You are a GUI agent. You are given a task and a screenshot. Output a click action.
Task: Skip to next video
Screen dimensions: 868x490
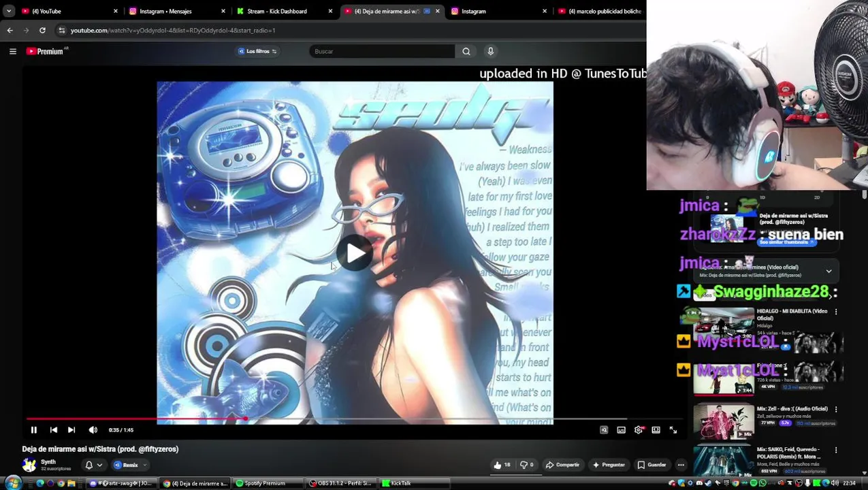point(71,430)
